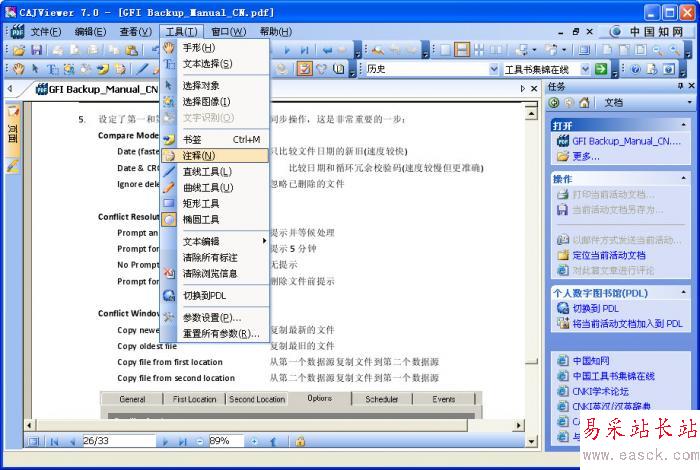This screenshot has width=700, height=470.
Task: Choose 椭圆工具 menu entry
Action: [215, 220]
